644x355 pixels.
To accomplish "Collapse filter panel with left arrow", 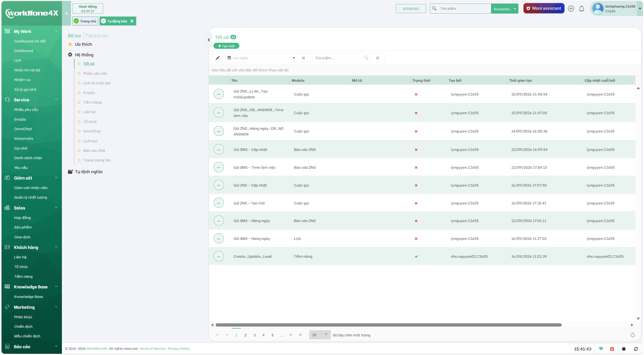I will pyautogui.click(x=209, y=40).
